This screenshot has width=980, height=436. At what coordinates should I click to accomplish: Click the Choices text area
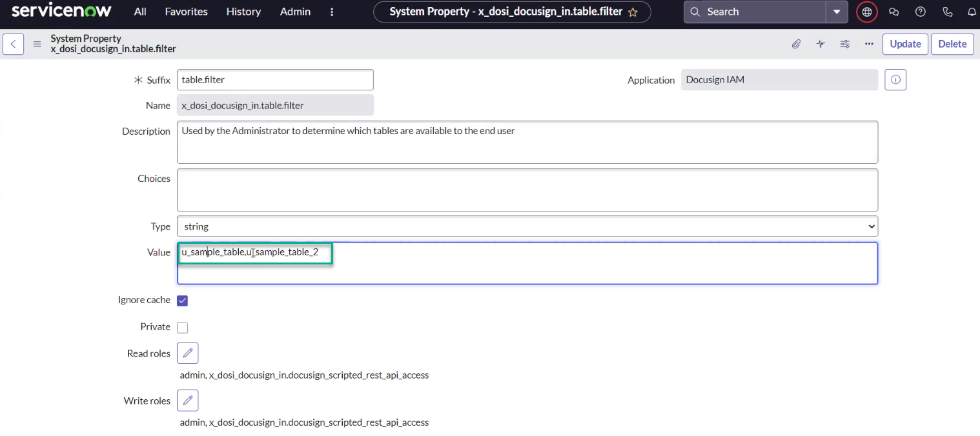[x=527, y=190]
